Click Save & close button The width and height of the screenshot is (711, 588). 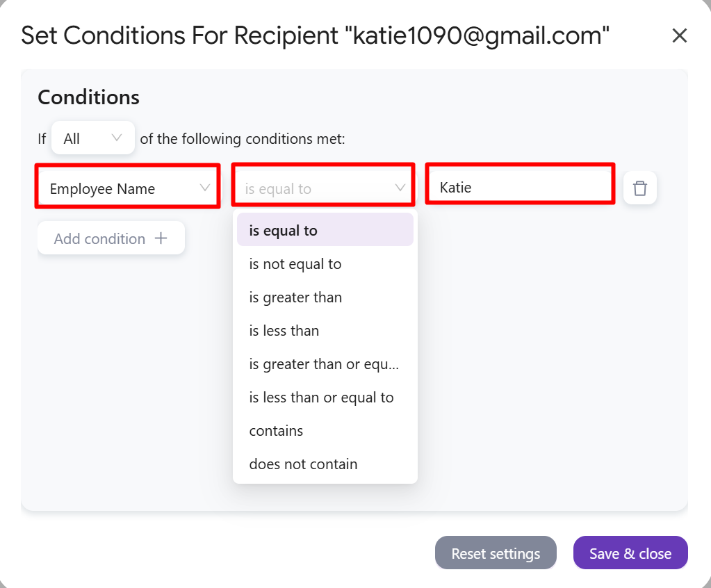coord(630,553)
